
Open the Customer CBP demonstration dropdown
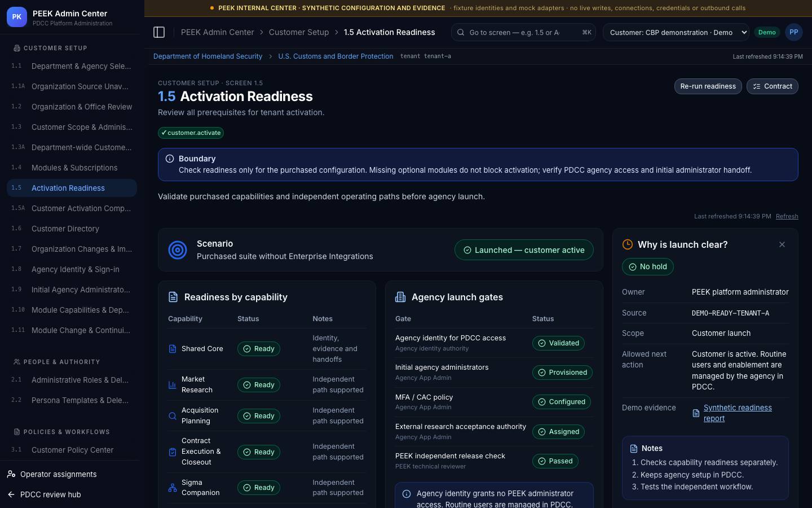(x=676, y=32)
